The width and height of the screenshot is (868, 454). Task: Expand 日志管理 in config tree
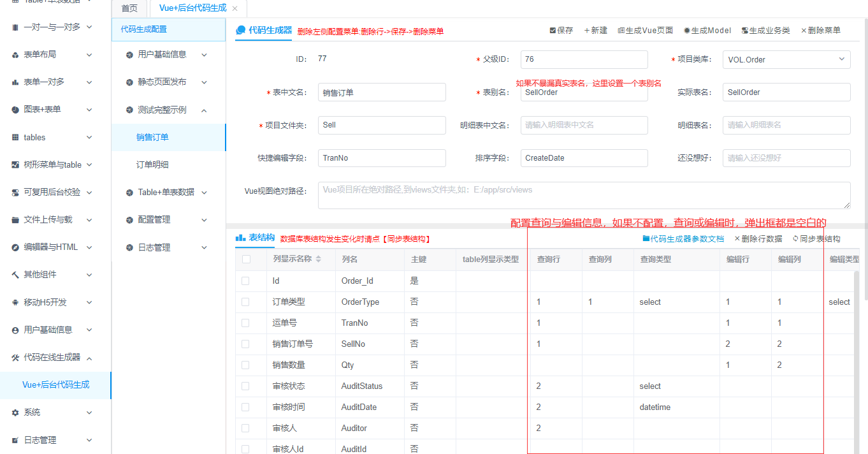(204, 247)
